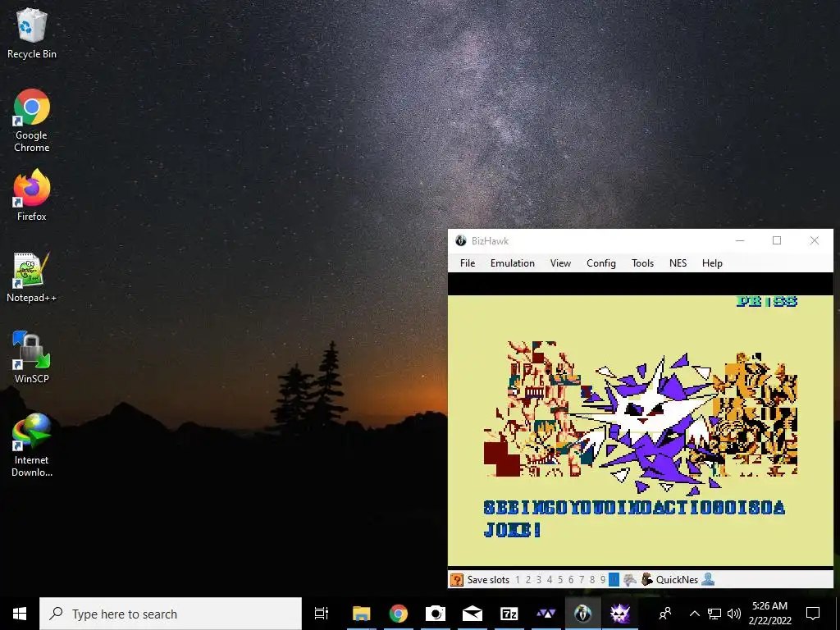840x630 pixels.
Task: Select save slot 7
Action: click(x=582, y=580)
